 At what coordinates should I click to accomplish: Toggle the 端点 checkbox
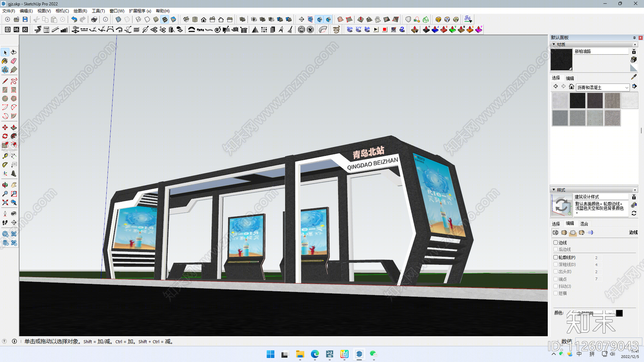(x=556, y=279)
